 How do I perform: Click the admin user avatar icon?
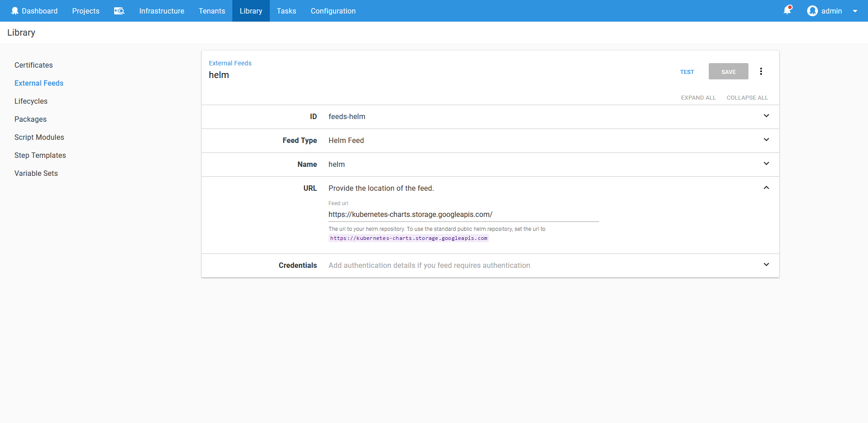pyautogui.click(x=812, y=11)
